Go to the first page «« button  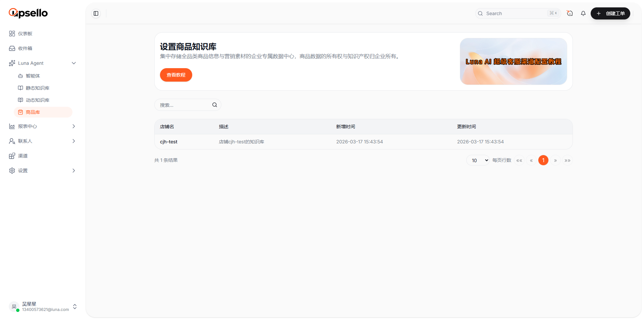point(519,160)
